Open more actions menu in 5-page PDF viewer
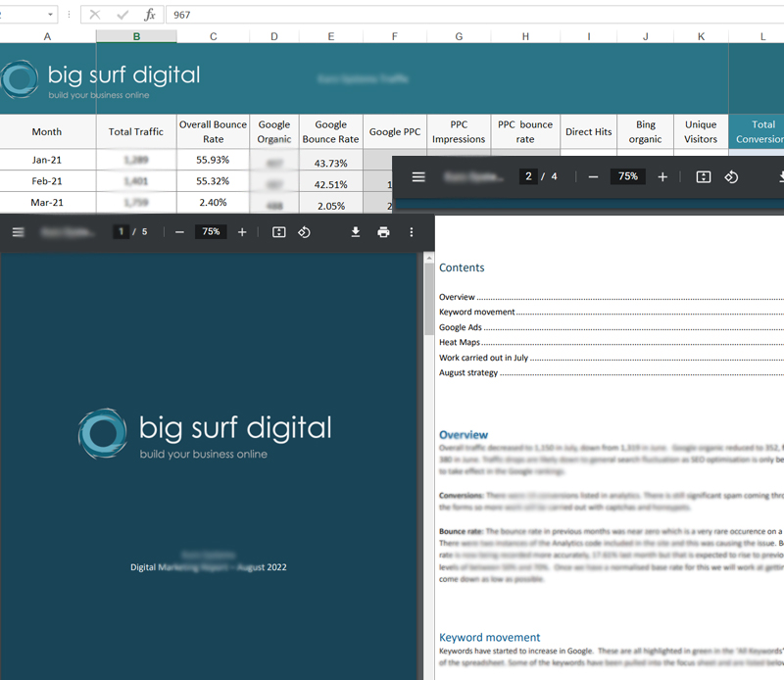 click(x=412, y=232)
